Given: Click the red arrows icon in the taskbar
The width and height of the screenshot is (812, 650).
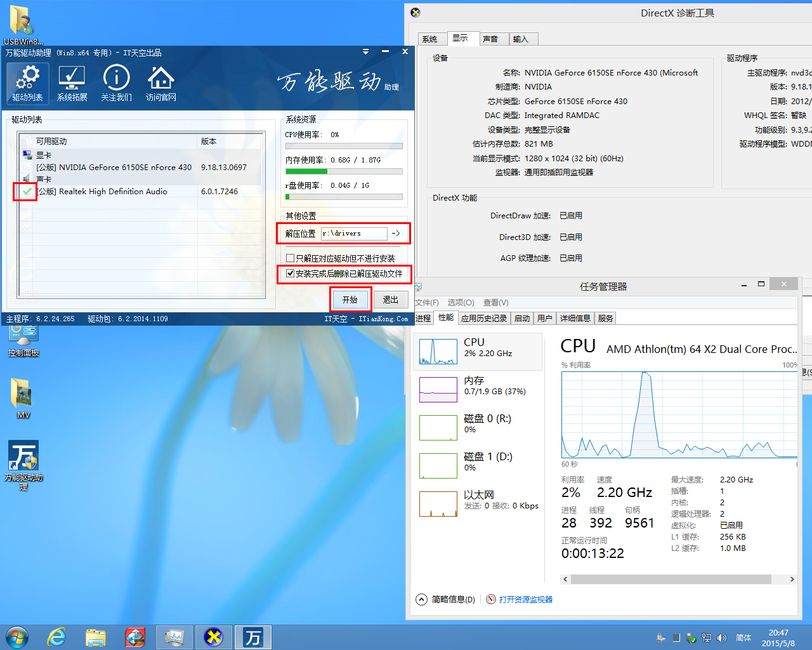Looking at the screenshot, I should pos(134,637).
